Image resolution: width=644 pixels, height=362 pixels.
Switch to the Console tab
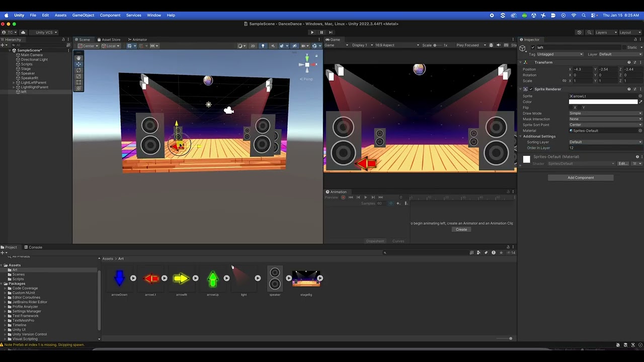33,247
